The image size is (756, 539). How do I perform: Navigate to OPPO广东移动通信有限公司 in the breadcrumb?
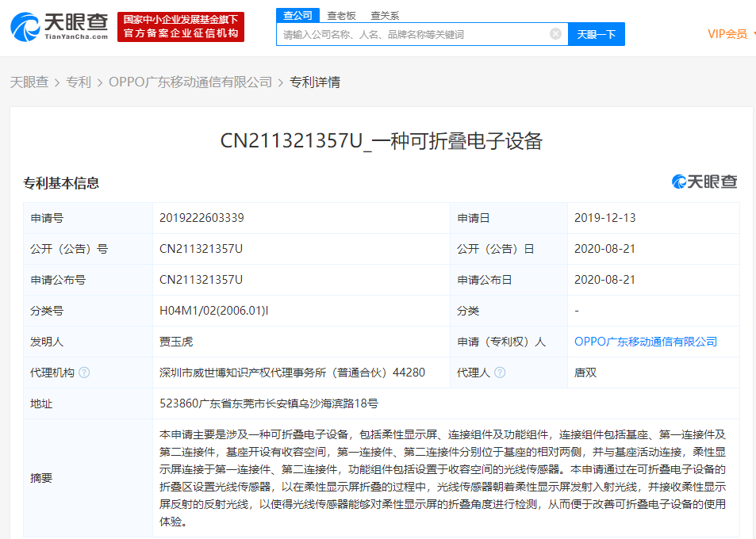[190, 82]
